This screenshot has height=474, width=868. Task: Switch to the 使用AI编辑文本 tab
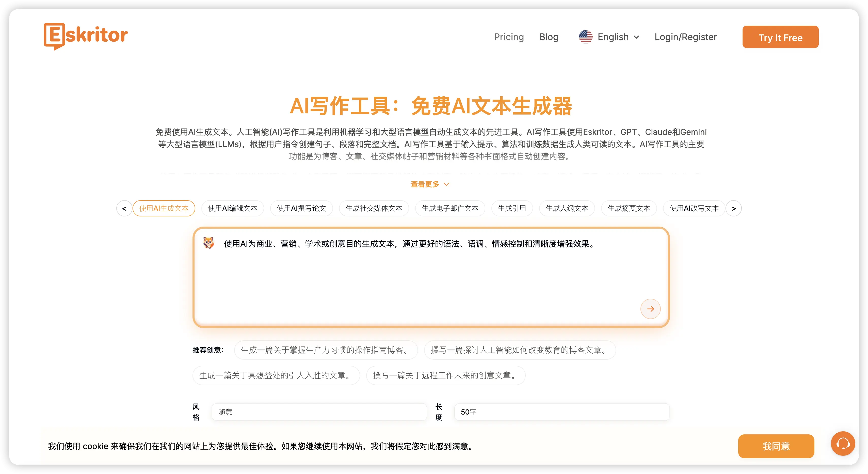point(233,208)
